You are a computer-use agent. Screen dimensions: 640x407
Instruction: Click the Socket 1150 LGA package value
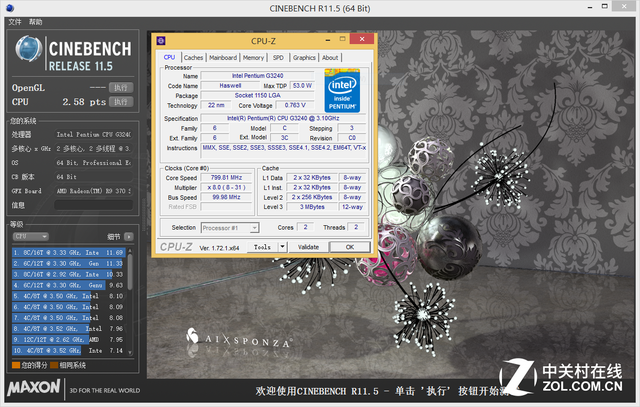(x=258, y=96)
